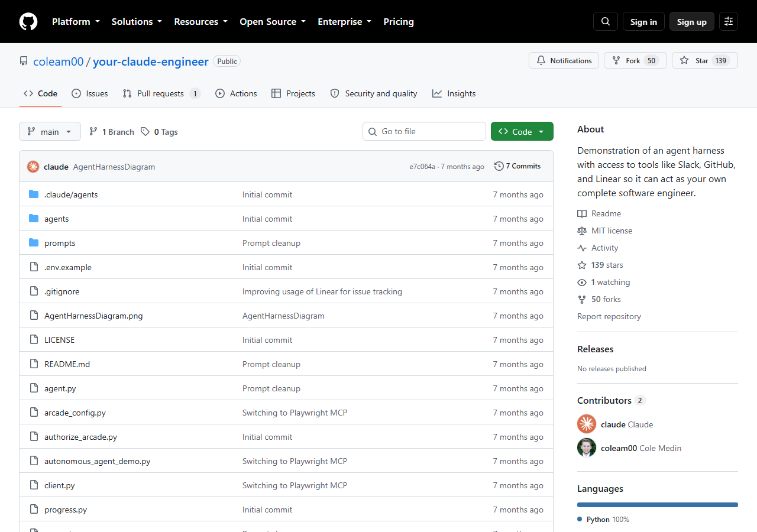Click the Sign in button
Viewport: 757px width, 532px height.
(x=643, y=21)
